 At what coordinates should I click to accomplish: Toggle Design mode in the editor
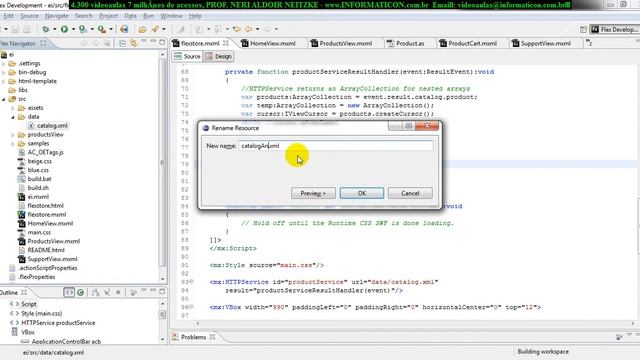click(219, 56)
